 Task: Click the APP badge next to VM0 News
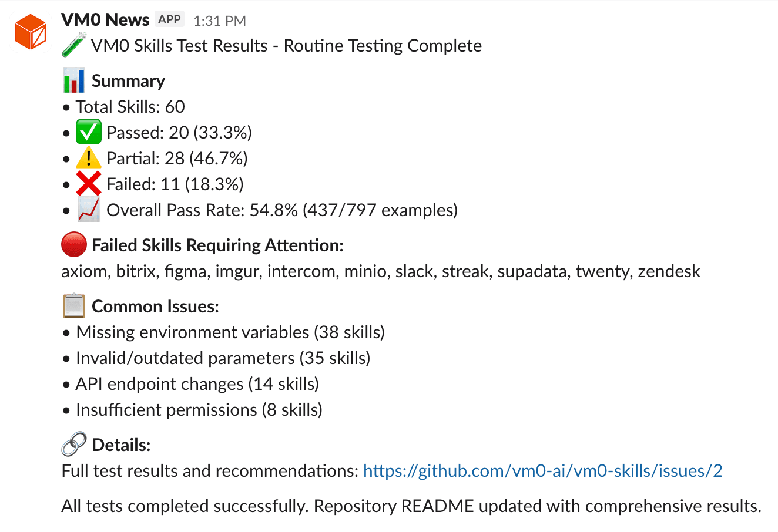169,19
